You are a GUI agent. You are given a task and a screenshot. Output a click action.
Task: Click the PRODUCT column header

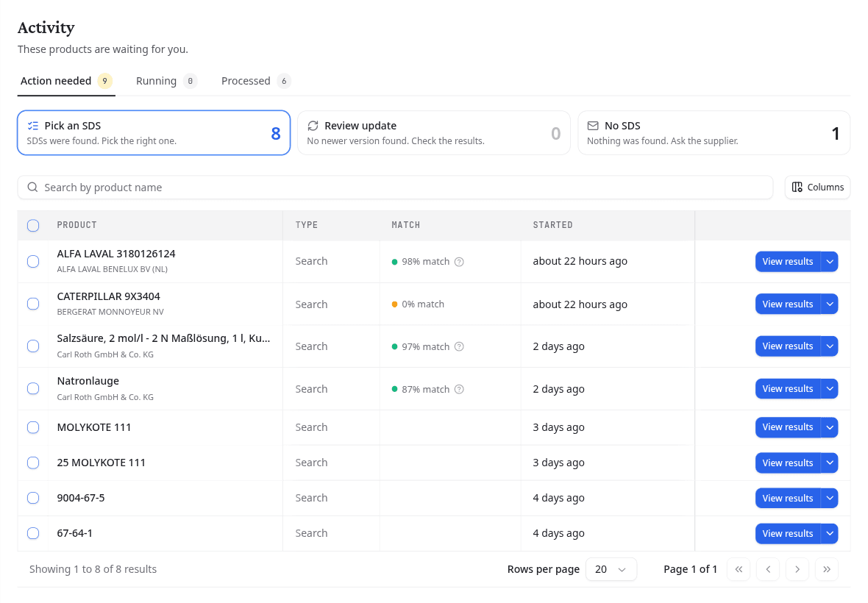77,225
